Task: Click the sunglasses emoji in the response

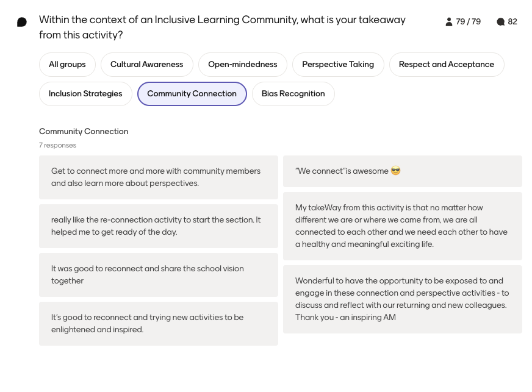Action: point(395,171)
